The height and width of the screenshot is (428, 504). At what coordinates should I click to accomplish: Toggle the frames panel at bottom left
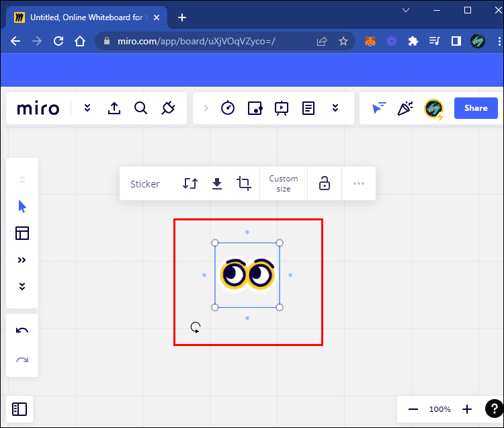[x=19, y=409]
